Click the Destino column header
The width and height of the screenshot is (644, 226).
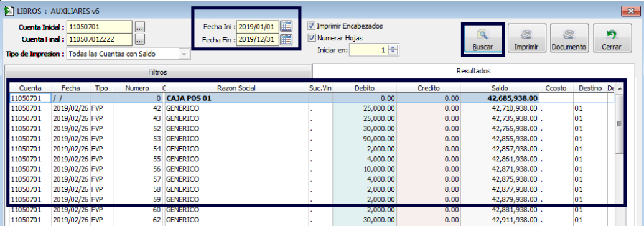[590, 88]
